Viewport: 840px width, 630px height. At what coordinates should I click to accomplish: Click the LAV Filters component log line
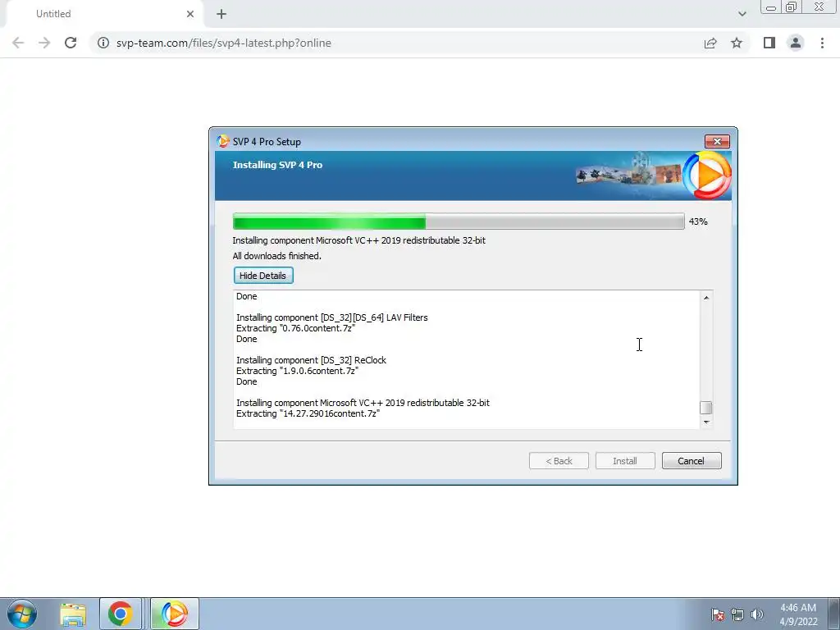coord(332,317)
